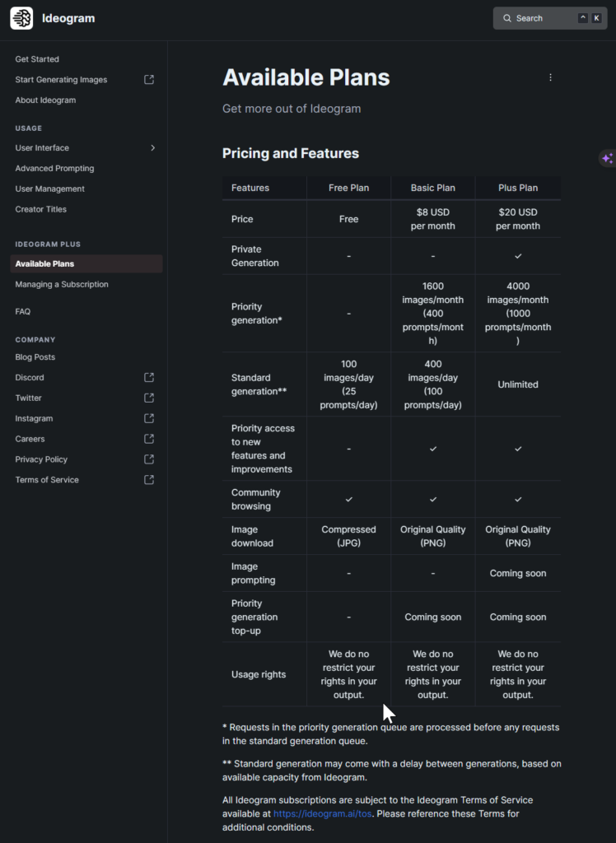
Task: Click external link icon next to Discord
Action: click(149, 378)
